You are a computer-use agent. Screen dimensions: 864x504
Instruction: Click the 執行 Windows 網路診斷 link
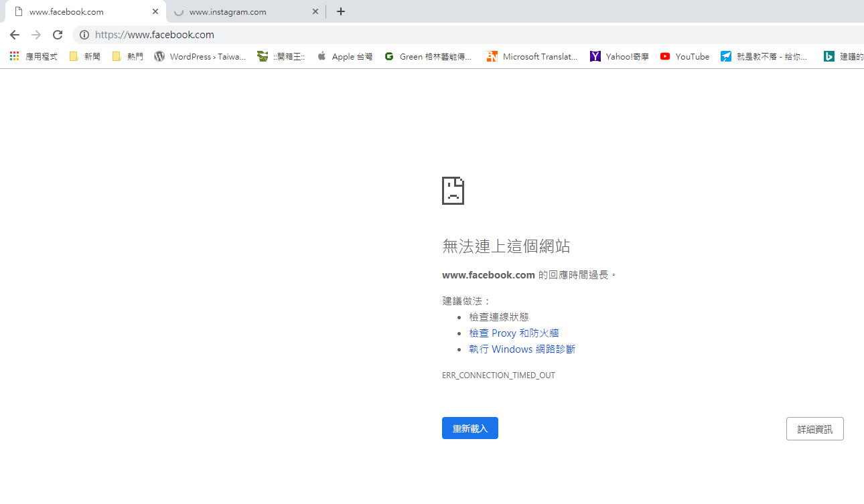pos(522,349)
